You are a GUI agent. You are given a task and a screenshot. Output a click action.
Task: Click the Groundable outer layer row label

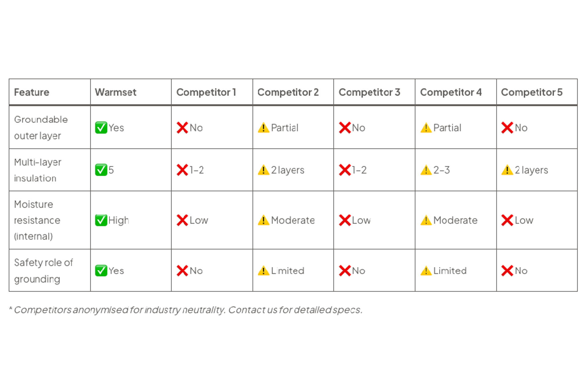click(x=41, y=128)
